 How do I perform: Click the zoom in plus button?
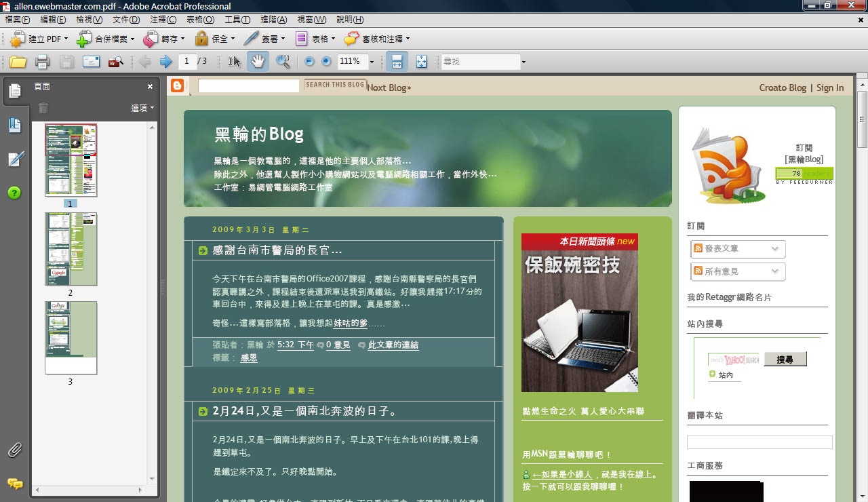pos(326,62)
